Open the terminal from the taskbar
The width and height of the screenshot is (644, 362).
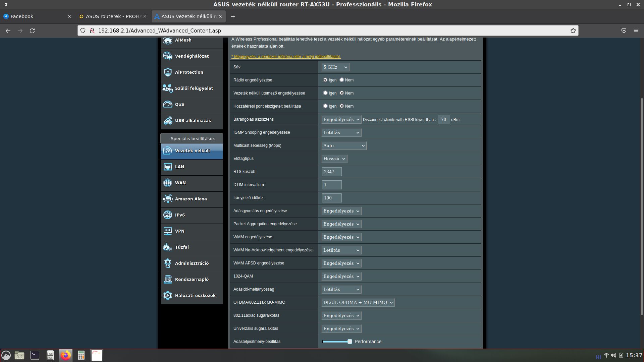click(x=35, y=355)
